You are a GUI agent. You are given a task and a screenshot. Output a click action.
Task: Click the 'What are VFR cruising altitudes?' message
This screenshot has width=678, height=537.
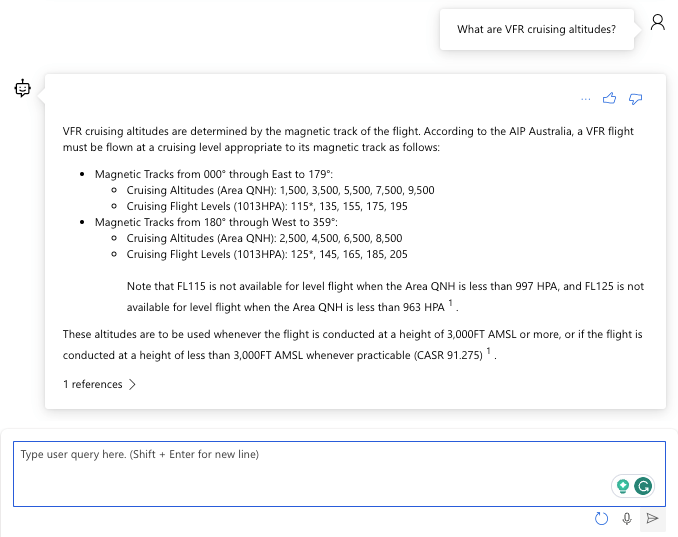536,29
